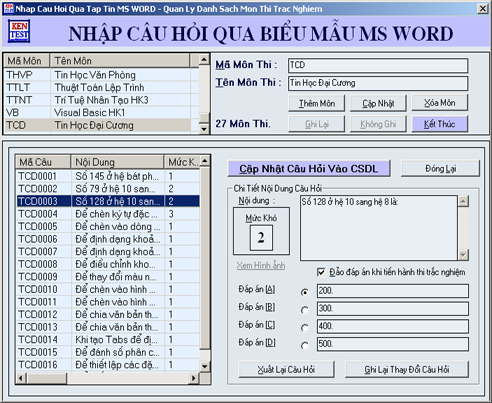
Task: Open the Xem Hình ảnh link
Action: (261, 266)
